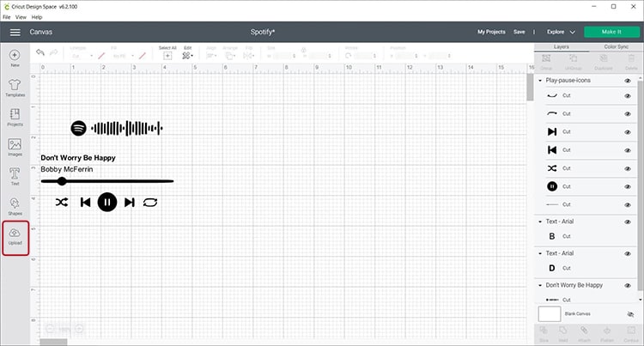Image resolution: width=644 pixels, height=346 pixels.
Task: Open the File menu
Action: pos(7,17)
